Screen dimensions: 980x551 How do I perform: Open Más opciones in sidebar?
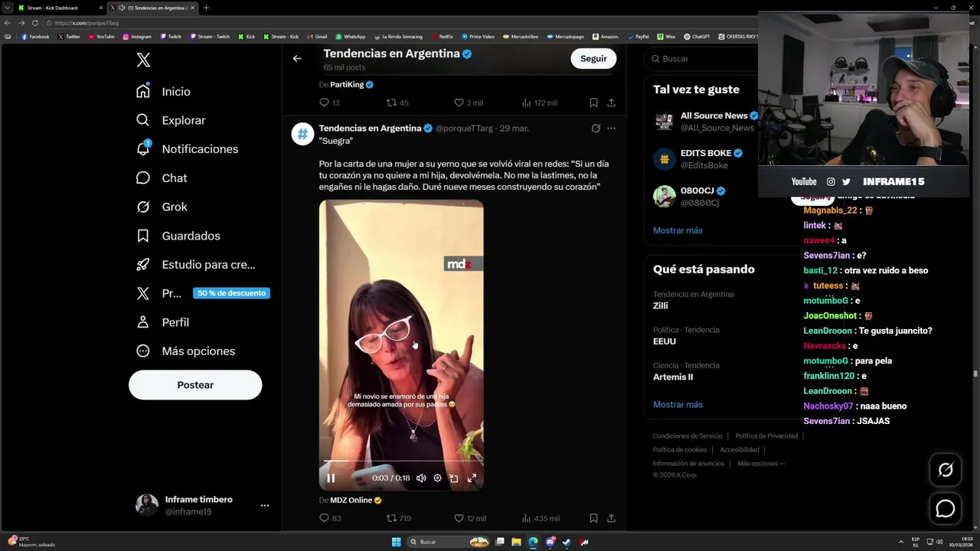coord(185,351)
